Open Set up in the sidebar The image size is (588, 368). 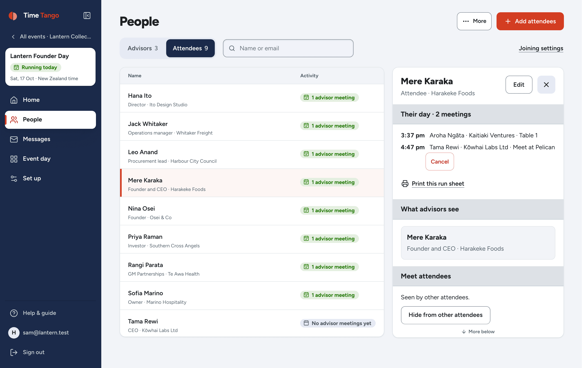(50, 178)
